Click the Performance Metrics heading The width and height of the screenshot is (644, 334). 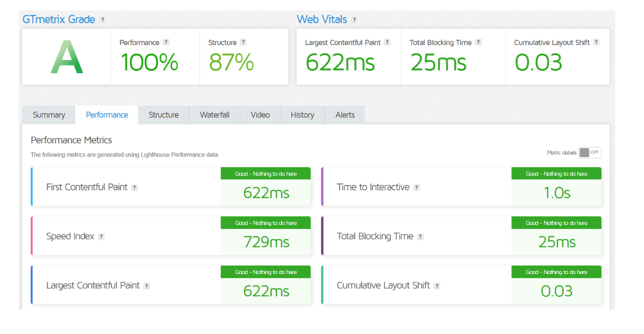pyautogui.click(x=71, y=140)
